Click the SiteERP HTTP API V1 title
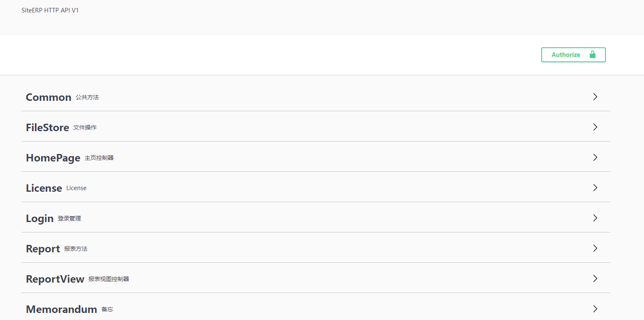This screenshot has height=320, width=644. point(50,10)
